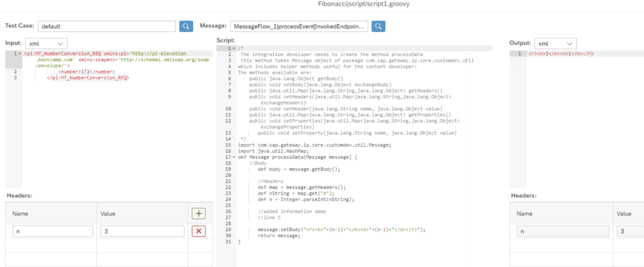Click line def nString = map.get("n")
This screenshot has height=267, width=644.
[x=296, y=193]
